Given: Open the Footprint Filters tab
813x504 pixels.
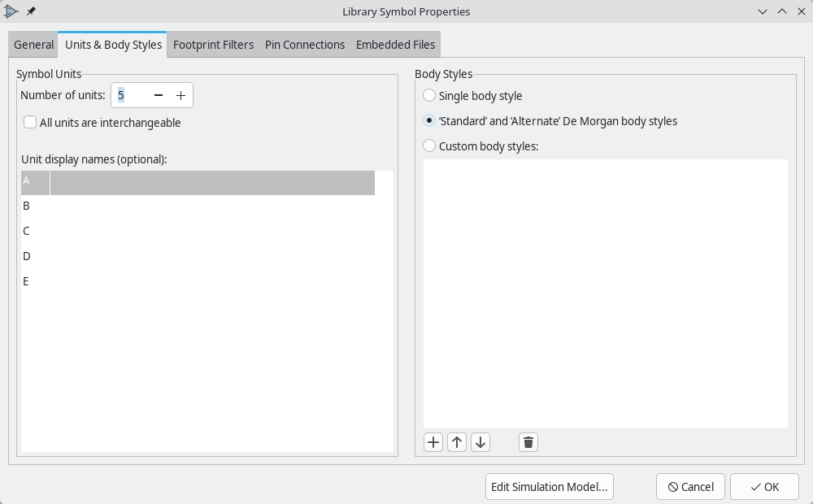Looking at the screenshot, I should tap(213, 45).
